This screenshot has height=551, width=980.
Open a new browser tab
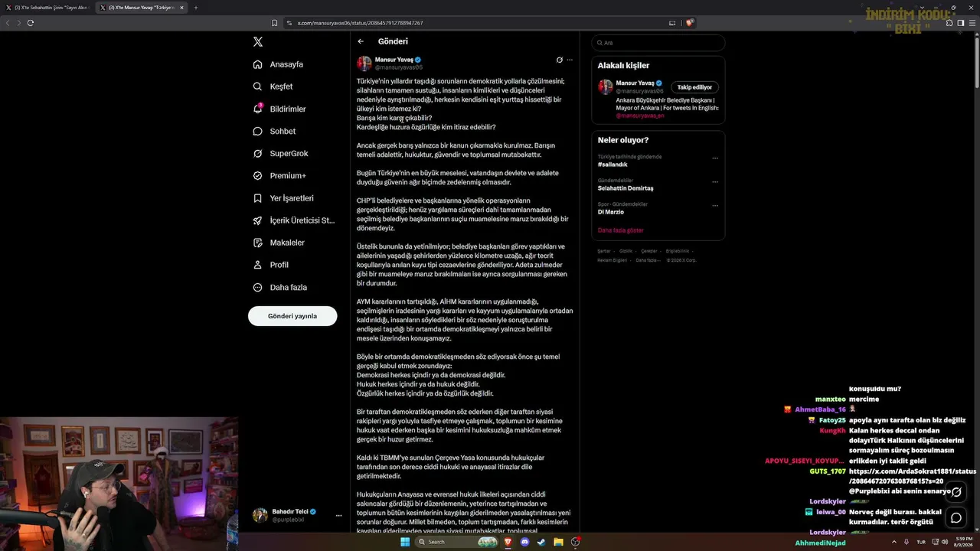point(195,8)
